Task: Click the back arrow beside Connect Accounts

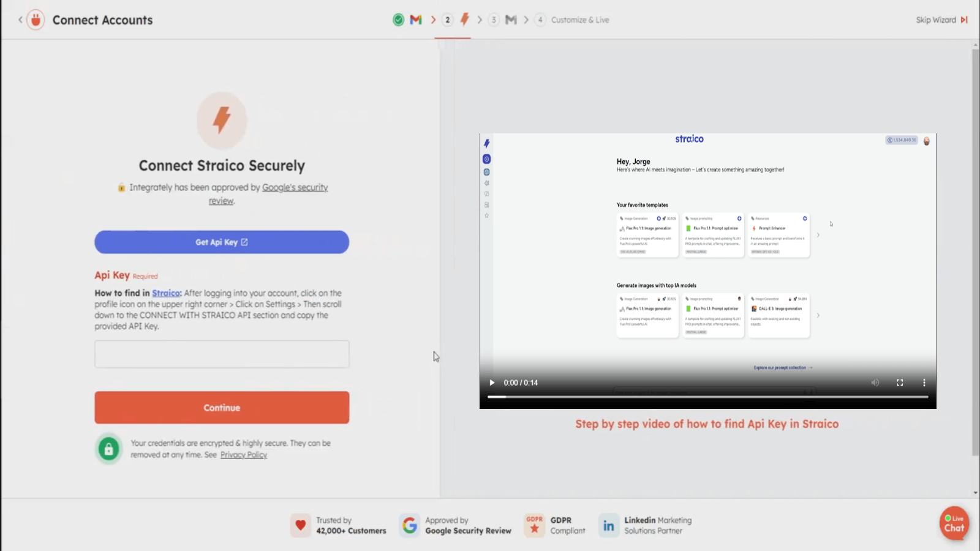Action: click(x=20, y=20)
